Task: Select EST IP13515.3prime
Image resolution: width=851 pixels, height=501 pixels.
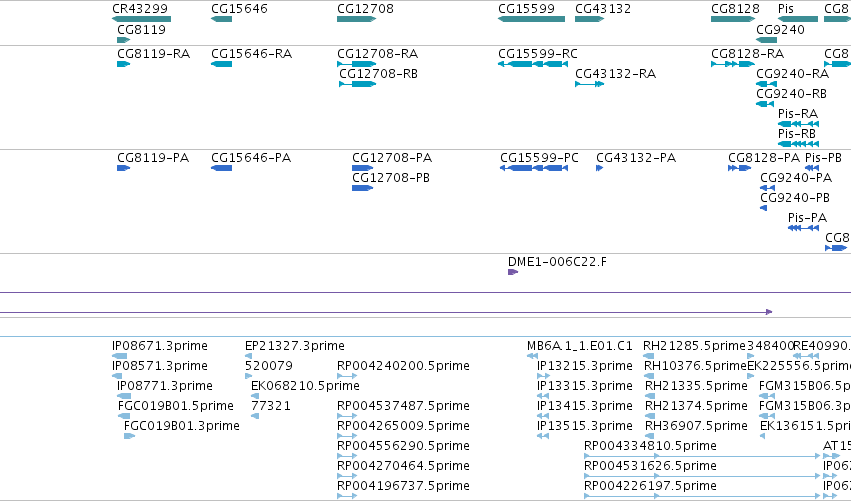Action: 585,427
